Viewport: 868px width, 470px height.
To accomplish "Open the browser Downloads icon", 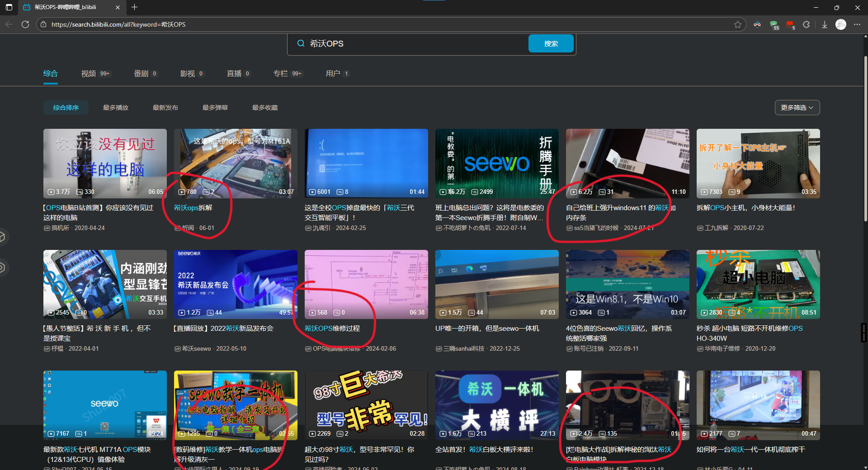I will [825, 24].
